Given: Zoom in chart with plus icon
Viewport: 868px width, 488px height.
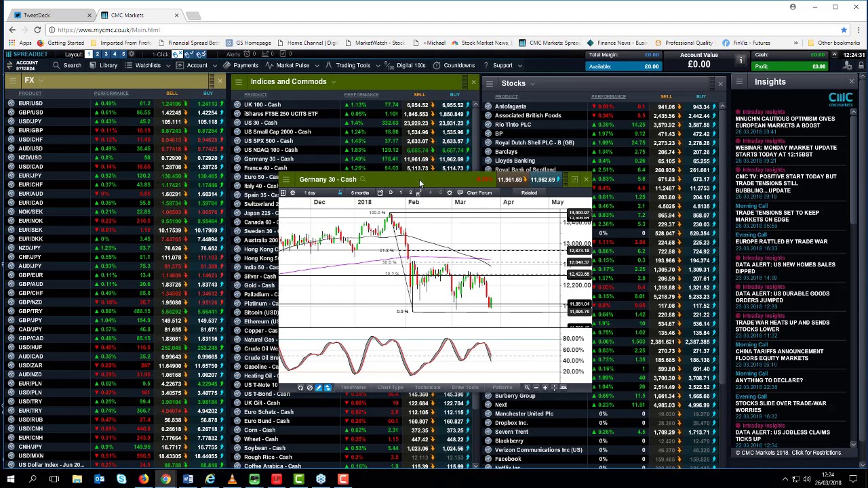Looking at the screenshot, I should [545, 388].
